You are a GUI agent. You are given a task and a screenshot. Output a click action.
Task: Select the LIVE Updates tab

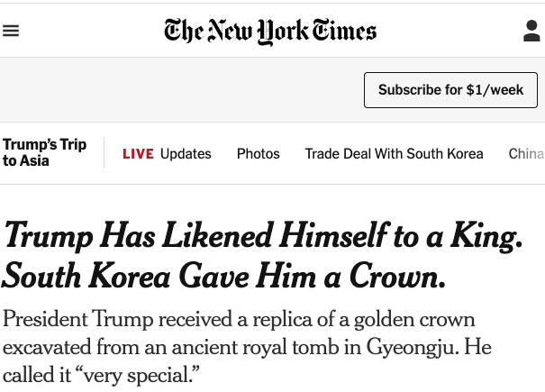167,154
